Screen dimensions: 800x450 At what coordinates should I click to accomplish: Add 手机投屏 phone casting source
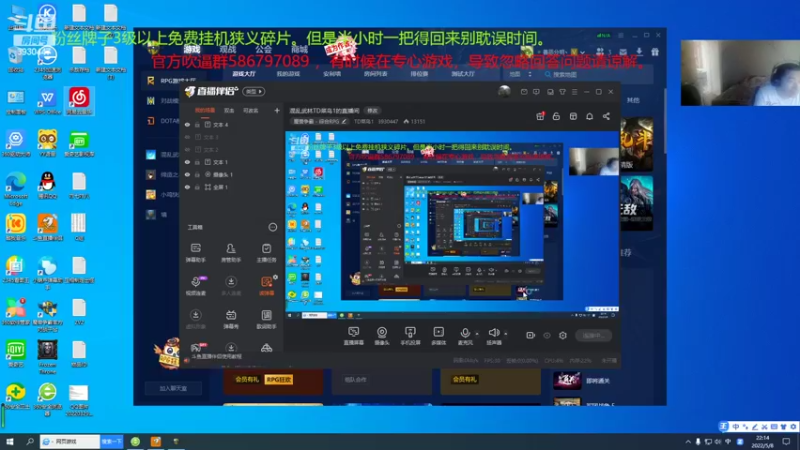410,336
